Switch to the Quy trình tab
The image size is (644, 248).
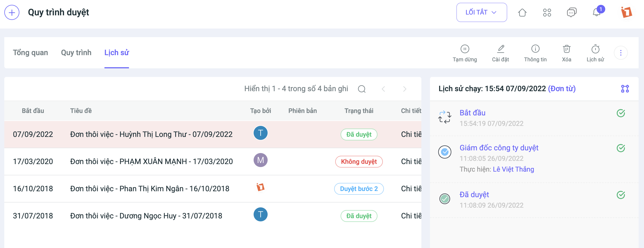76,52
